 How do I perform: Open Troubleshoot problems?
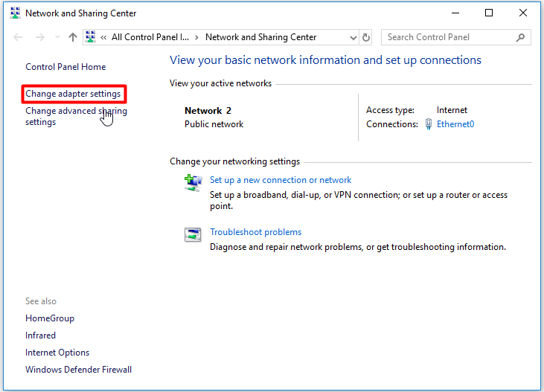click(x=256, y=232)
